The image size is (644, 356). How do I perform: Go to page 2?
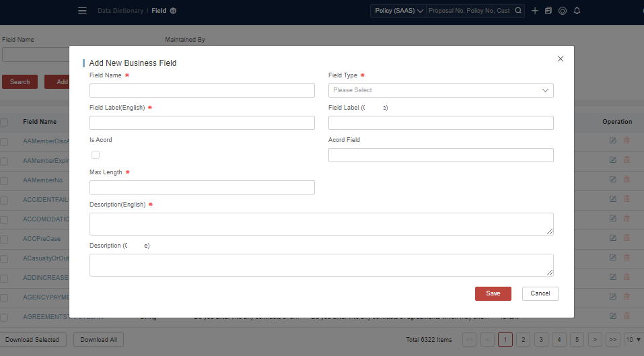point(523,340)
